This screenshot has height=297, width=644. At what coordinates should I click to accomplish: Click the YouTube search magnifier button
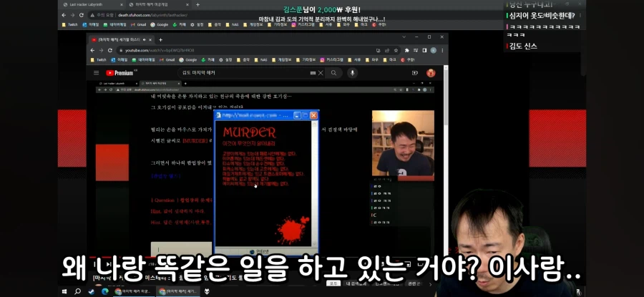click(334, 73)
